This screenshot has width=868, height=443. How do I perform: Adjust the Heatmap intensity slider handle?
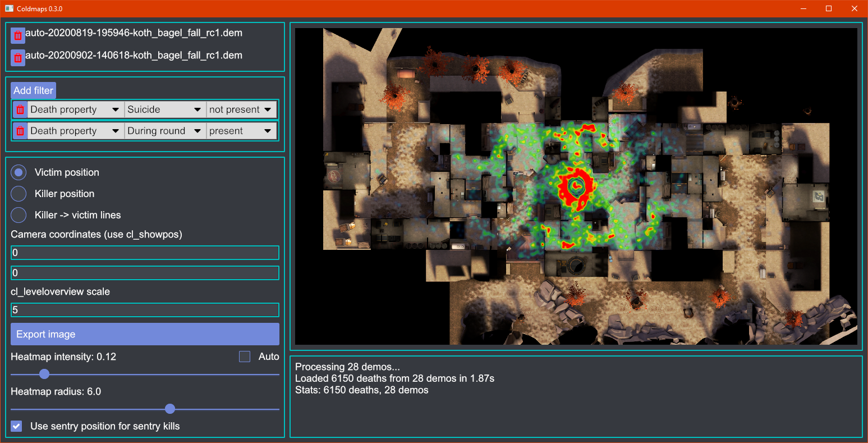pyautogui.click(x=44, y=374)
